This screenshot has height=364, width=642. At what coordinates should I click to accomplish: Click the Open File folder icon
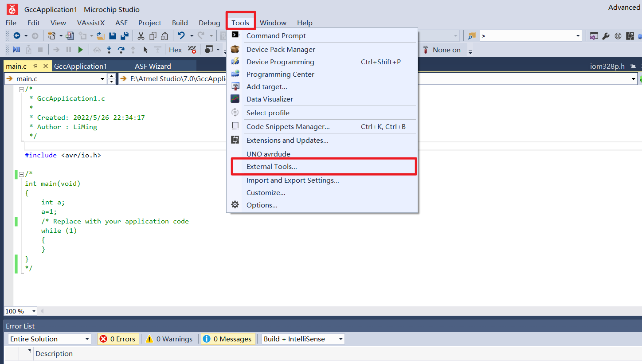pyautogui.click(x=101, y=36)
